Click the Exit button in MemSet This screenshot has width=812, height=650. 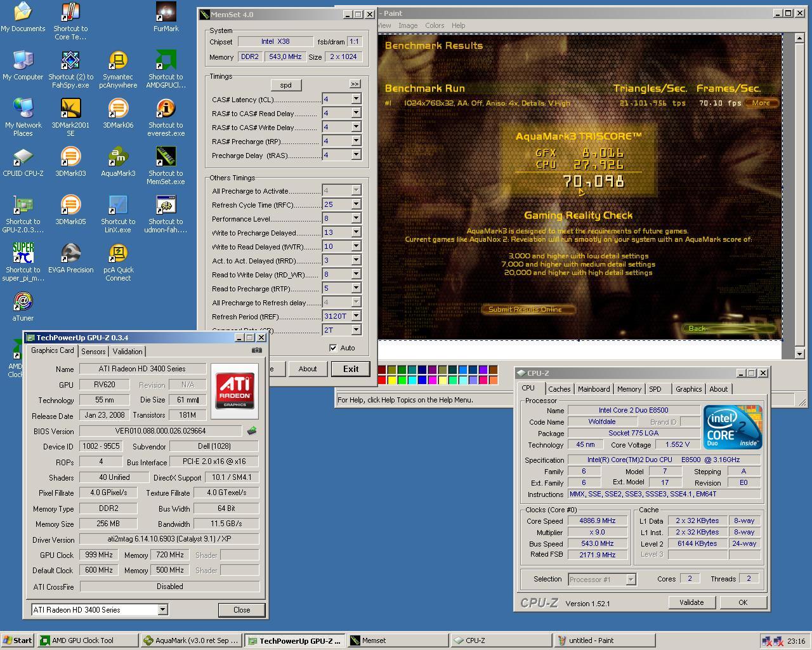351,369
